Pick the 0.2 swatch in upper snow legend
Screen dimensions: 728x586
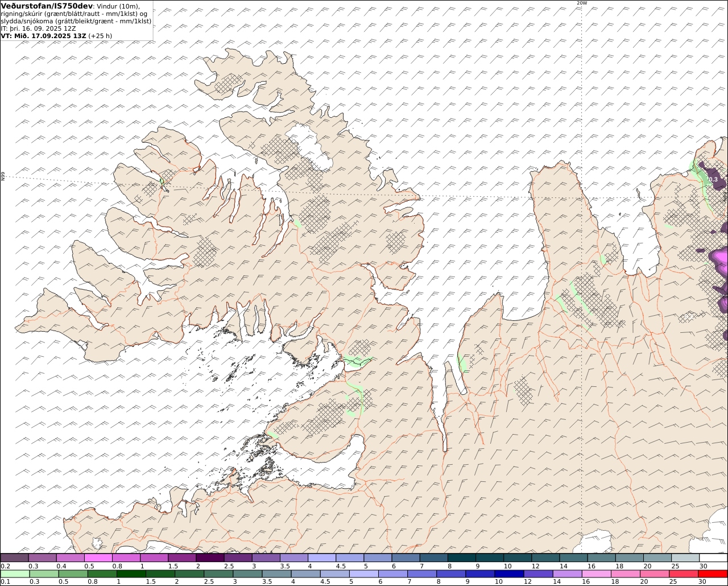click(14, 558)
